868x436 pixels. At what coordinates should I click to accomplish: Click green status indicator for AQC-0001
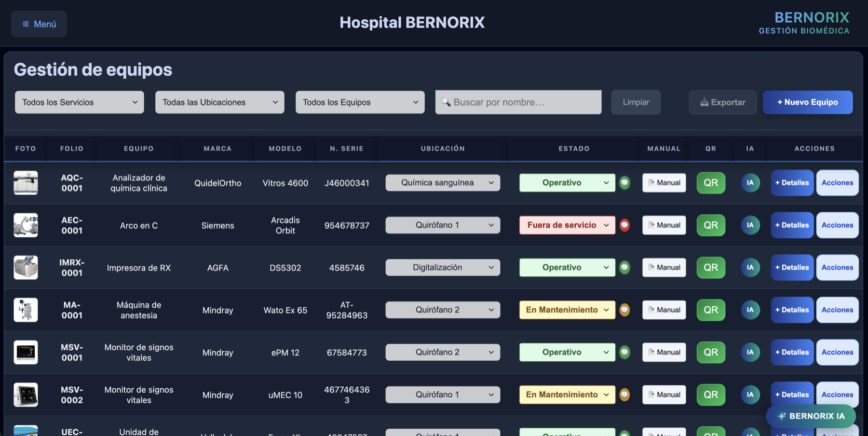624,183
